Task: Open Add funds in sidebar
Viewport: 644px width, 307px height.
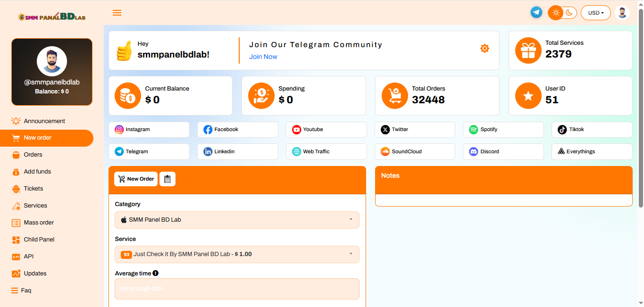Action: (37, 172)
